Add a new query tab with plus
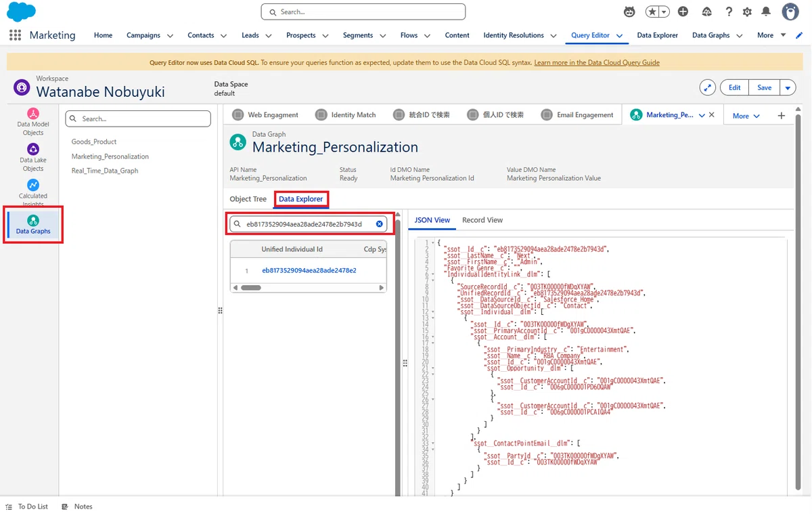 tap(781, 116)
